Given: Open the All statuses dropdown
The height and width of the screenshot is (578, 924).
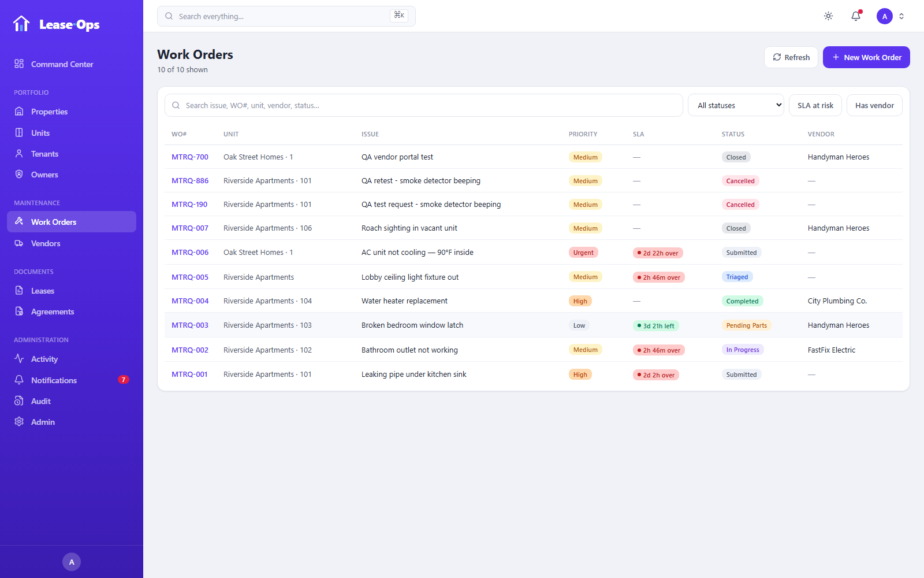Looking at the screenshot, I should pyautogui.click(x=736, y=105).
